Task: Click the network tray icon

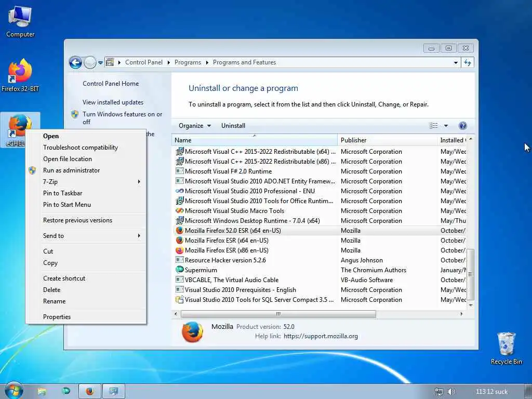Action: [x=438, y=392]
